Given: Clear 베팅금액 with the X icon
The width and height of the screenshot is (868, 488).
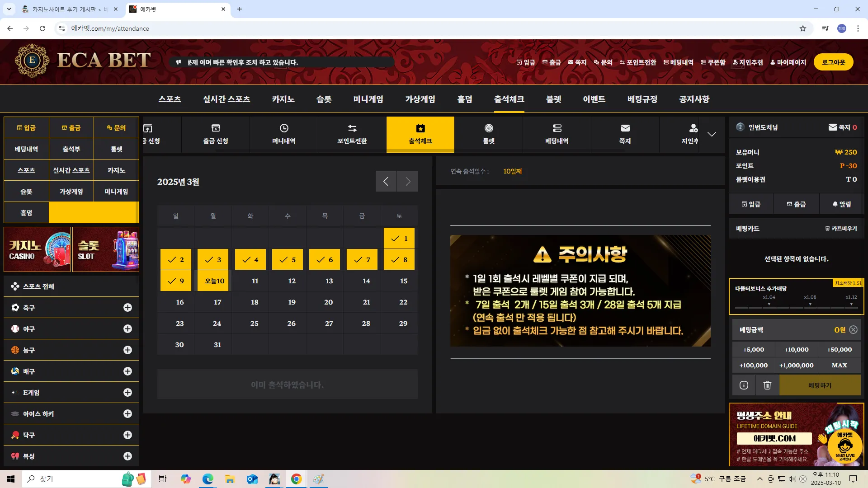Looking at the screenshot, I should coord(853,330).
